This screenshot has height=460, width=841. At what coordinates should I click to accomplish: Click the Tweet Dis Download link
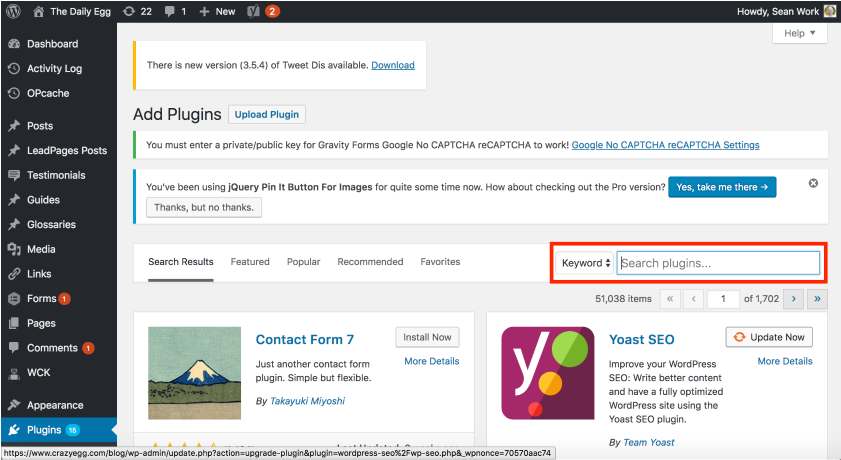tap(393, 65)
